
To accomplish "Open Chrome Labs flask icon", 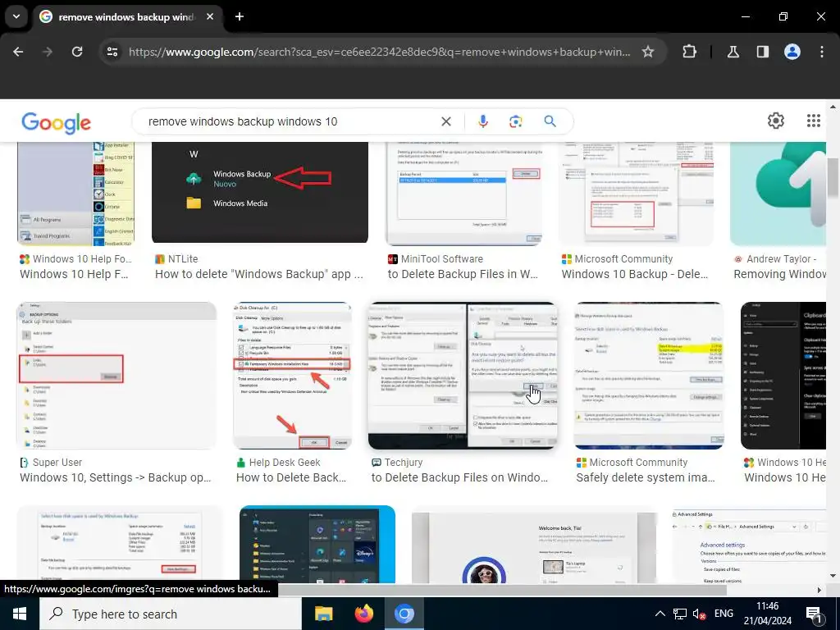I will point(733,52).
